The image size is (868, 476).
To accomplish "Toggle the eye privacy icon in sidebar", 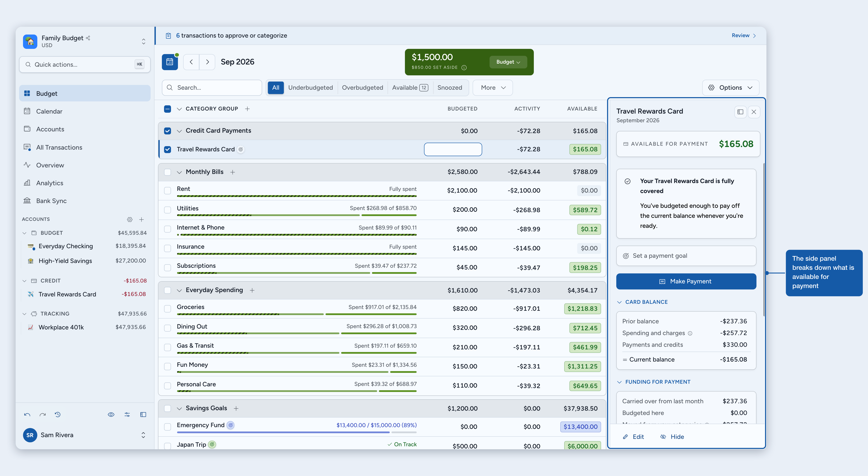I will 111,414.
